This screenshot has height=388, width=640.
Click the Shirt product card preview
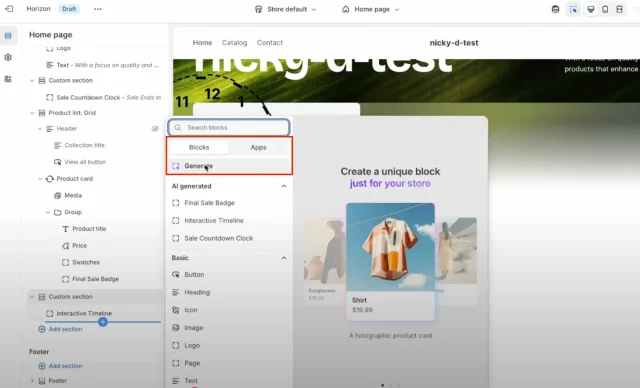(x=390, y=261)
